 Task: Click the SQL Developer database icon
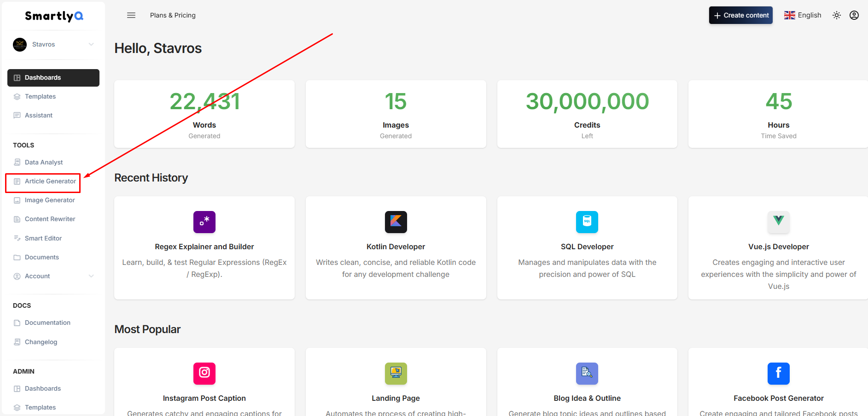[587, 222]
